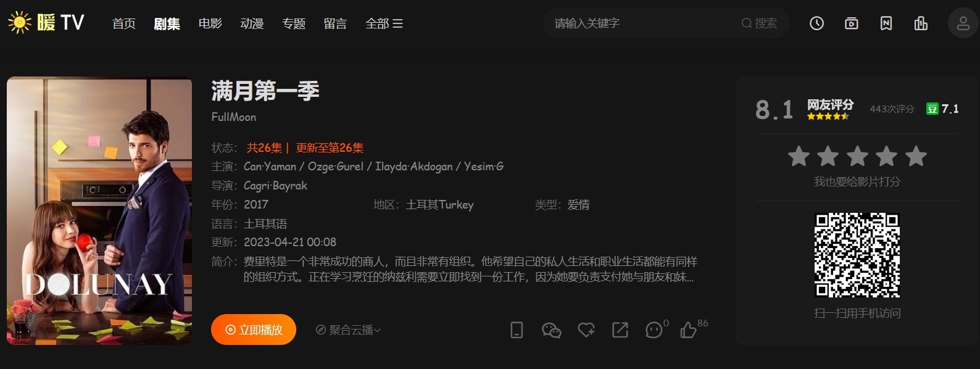Share via the WeChat icon
The height and width of the screenshot is (369, 980).
pyautogui.click(x=551, y=330)
